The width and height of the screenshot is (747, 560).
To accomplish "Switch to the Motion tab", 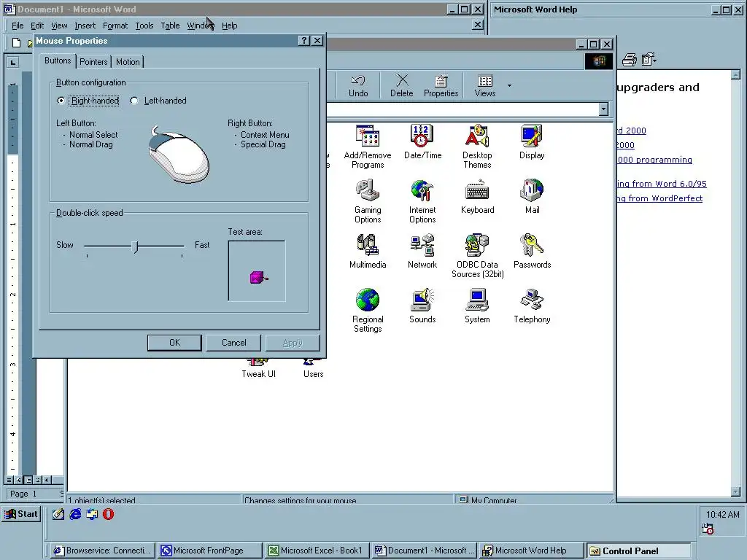I will coord(128,62).
